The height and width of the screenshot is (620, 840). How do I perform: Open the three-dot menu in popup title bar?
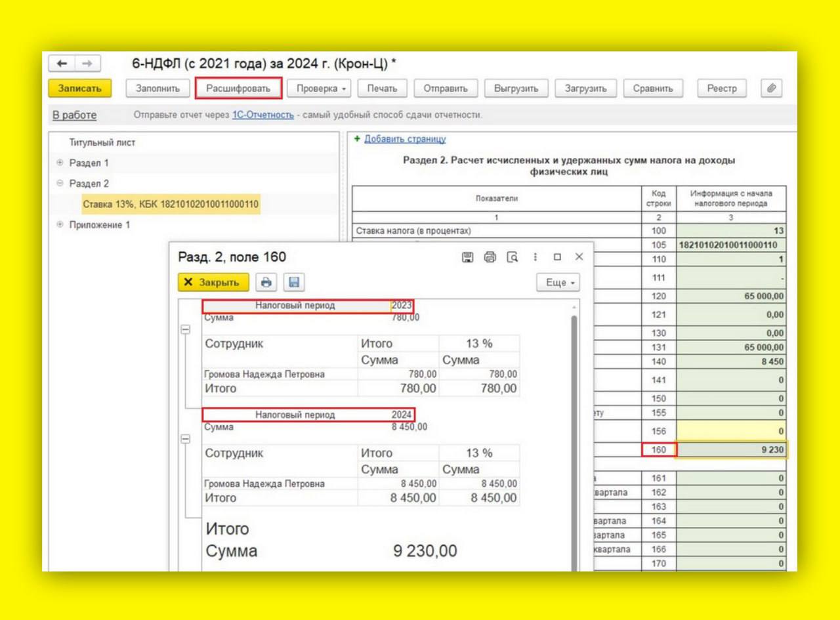(535, 257)
